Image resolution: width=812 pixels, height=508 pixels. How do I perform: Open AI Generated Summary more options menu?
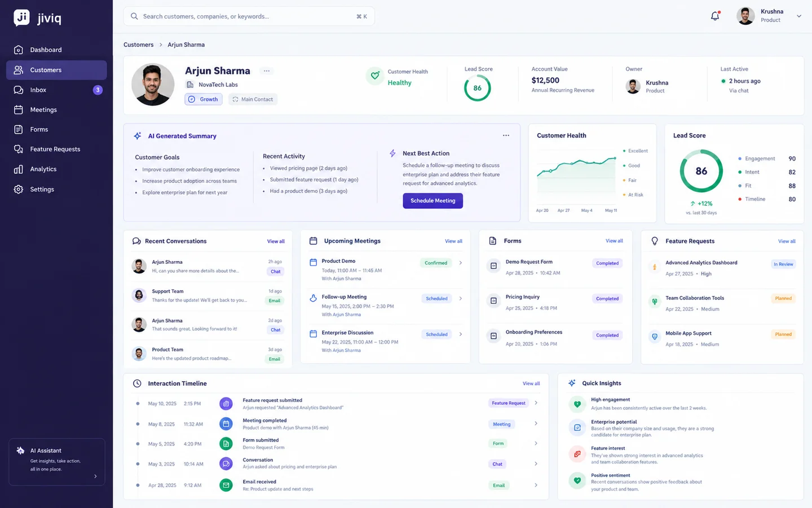click(506, 135)
